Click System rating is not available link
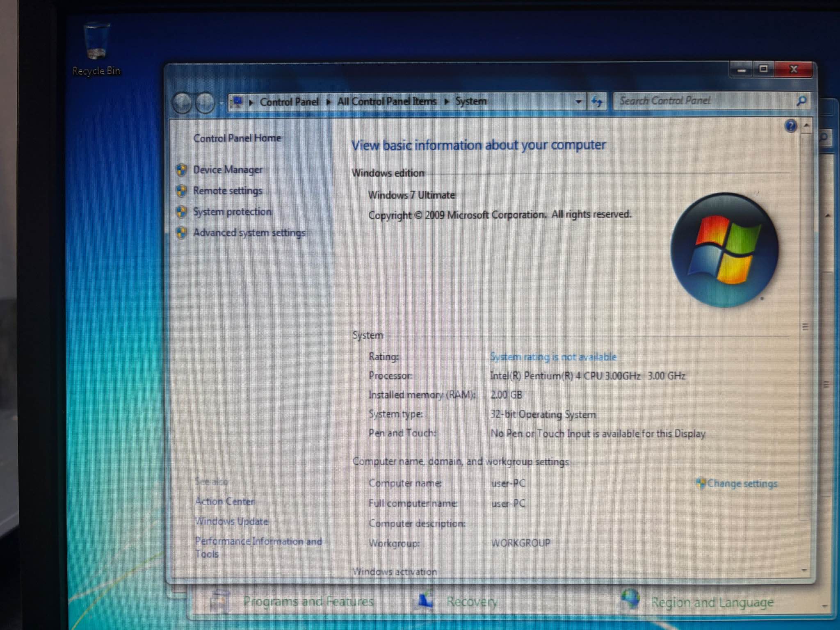 [x=553, y=357]
